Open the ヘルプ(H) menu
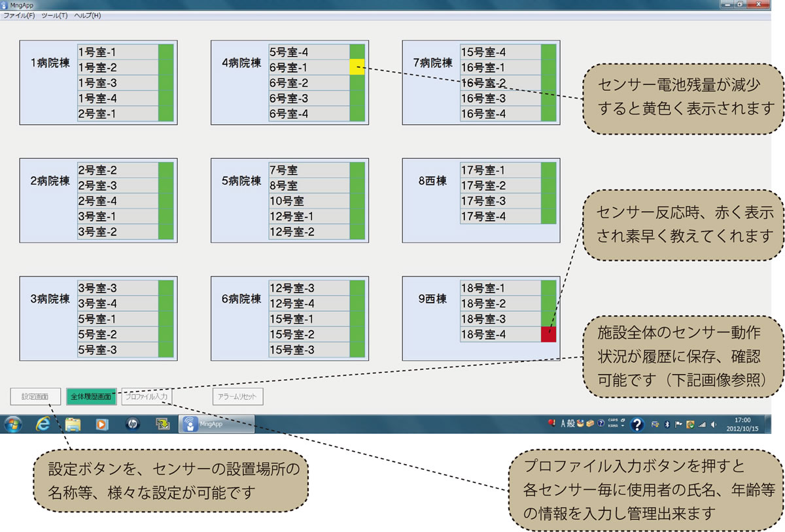785x532 pixels. (88, 15)
